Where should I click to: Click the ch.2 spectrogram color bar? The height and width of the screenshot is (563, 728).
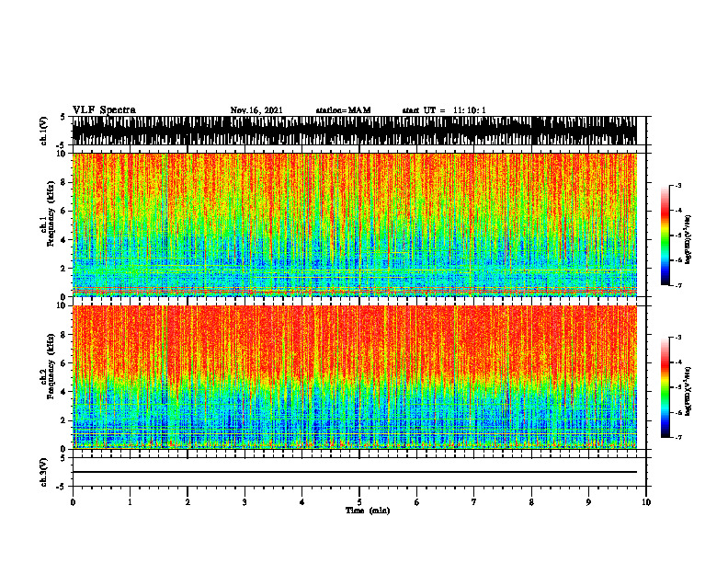coord(665,387)
